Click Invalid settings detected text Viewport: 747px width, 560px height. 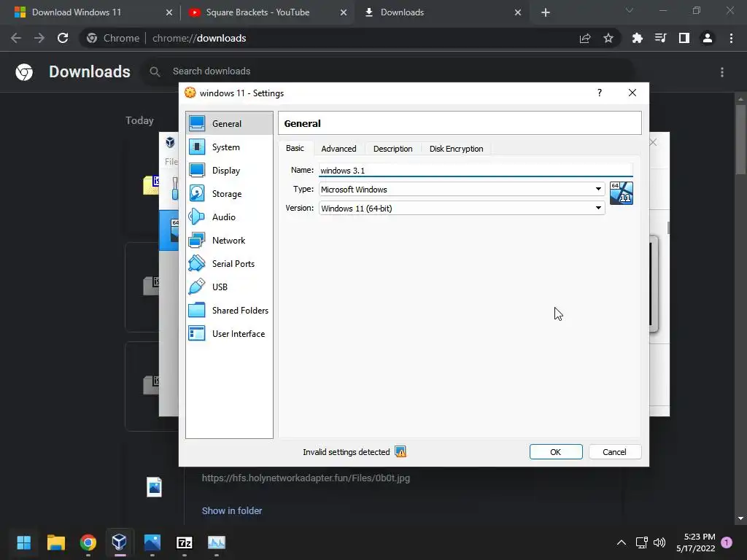click(x=347, y=452)
